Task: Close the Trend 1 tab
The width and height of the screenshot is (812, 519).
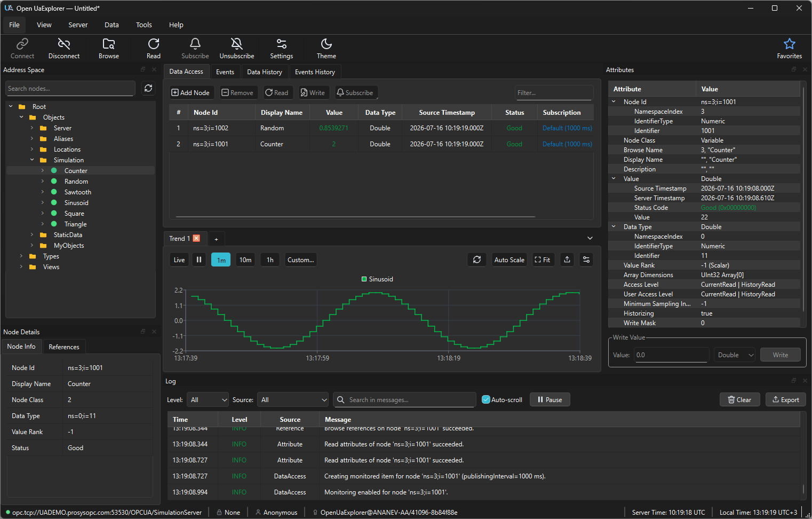Action: point(196,238)
